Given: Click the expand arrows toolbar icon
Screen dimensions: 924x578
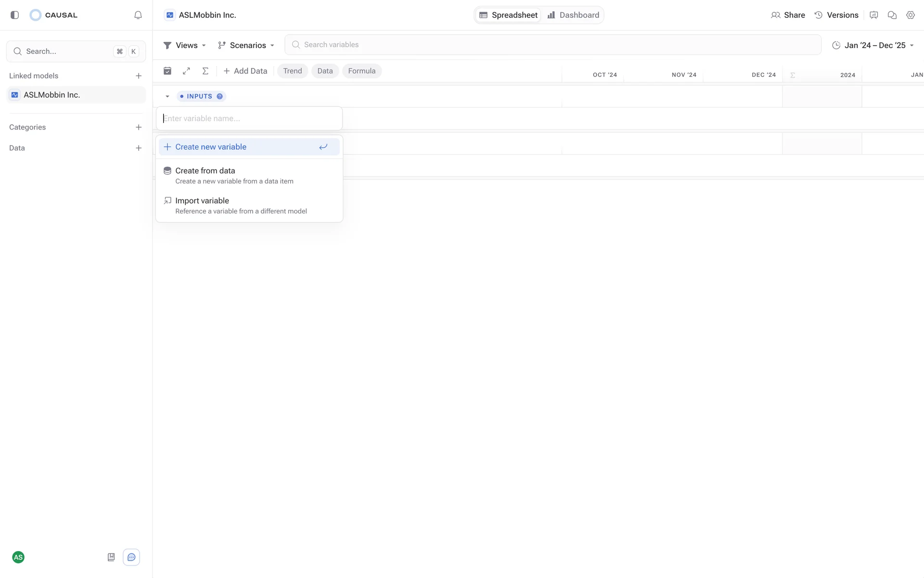Looking at the screenshot, I should [186, 71].
